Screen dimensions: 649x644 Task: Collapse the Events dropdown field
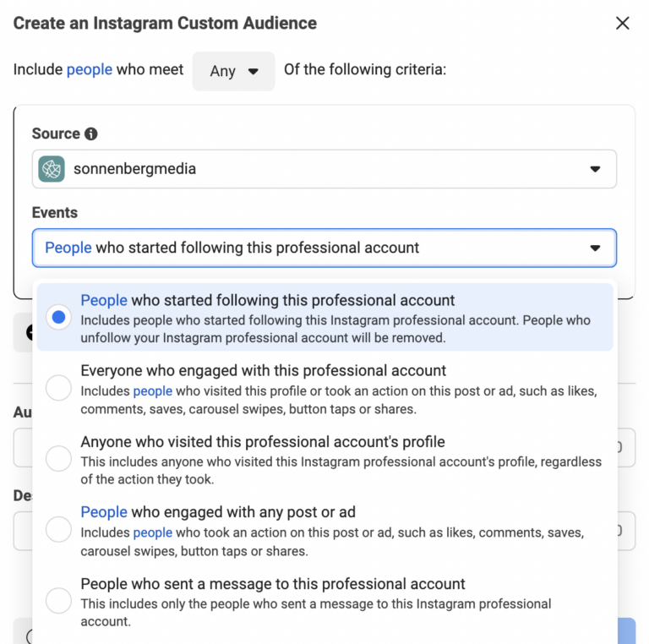[324, 248]
